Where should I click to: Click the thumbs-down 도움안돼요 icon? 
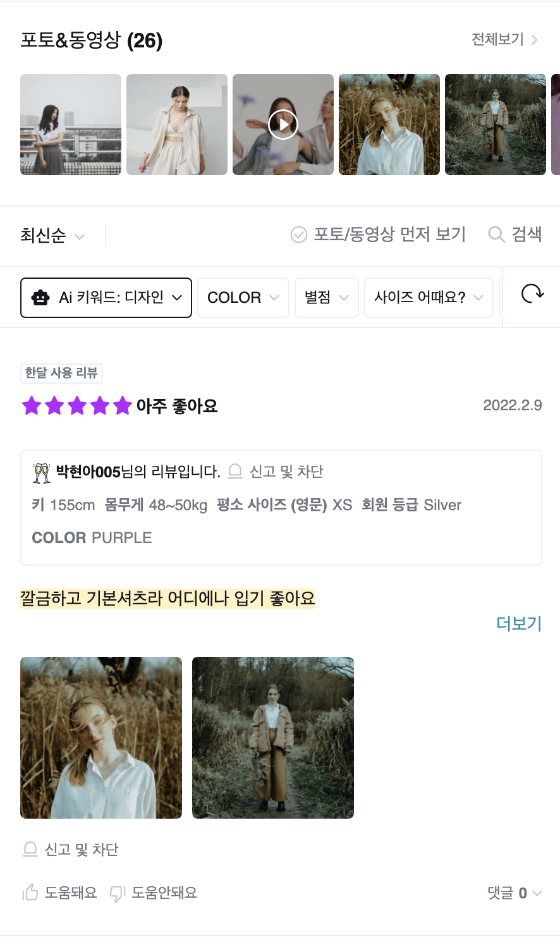pos(118,893)
